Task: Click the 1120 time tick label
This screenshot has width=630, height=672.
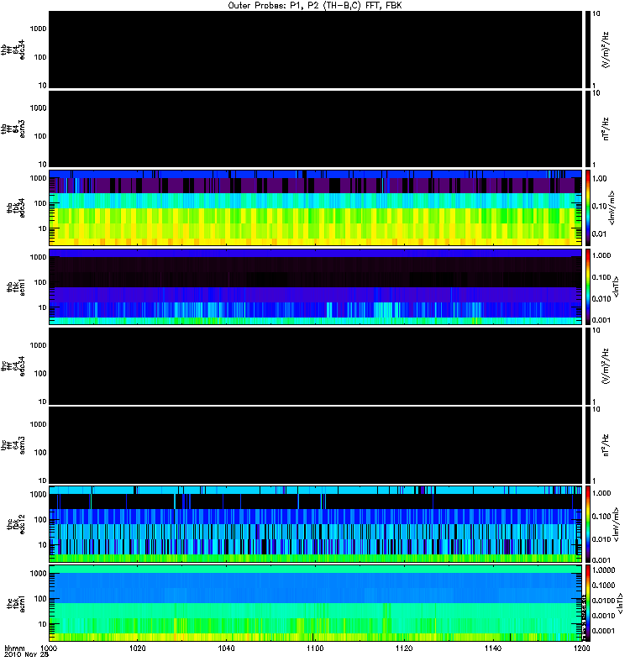Action: click(x=404, y=648)
